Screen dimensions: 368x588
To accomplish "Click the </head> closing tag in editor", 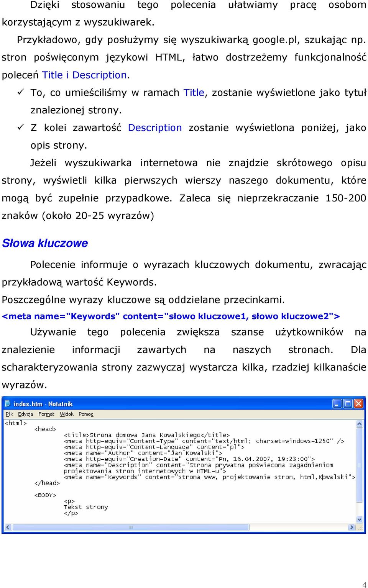I will click(x=47, y=483).
